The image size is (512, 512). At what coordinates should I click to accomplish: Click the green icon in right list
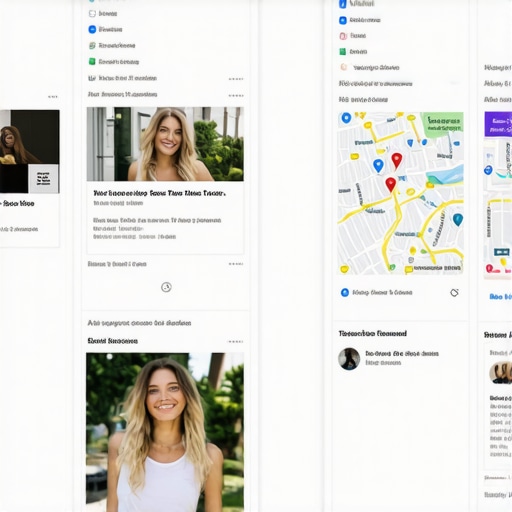[x=343, y=52]
